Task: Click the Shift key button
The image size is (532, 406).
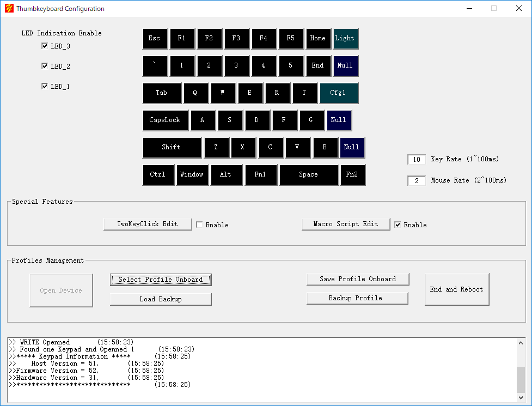Action: click(172, 148)
